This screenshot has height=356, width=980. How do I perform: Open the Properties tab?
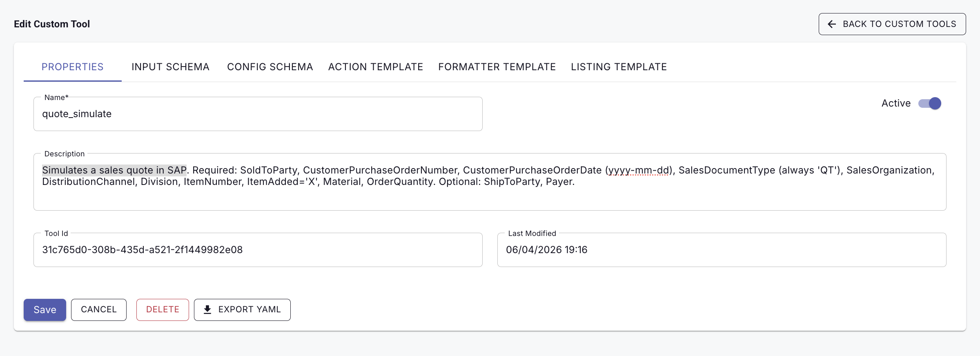73,67
